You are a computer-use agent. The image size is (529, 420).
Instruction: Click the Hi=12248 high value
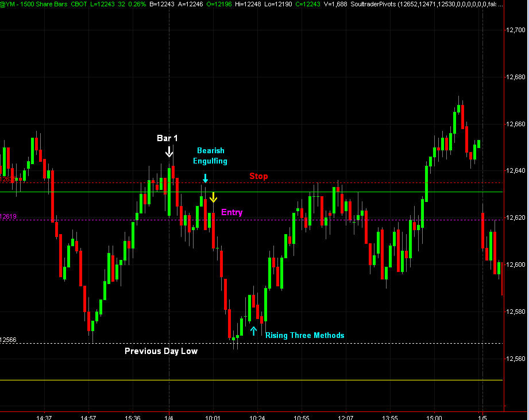point(248,5)
